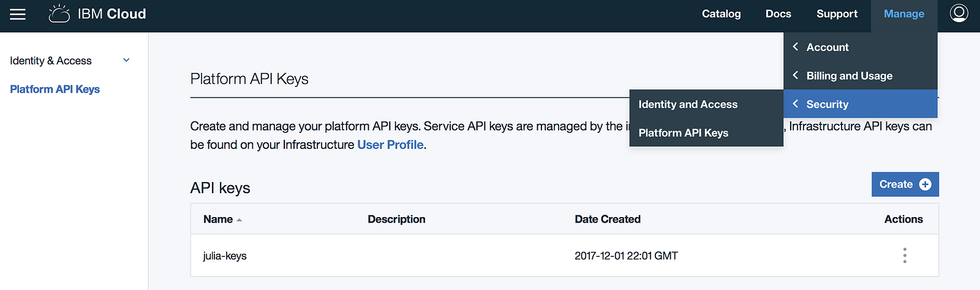Go to Support in the top bar
The width and height of the screenshot is (980, 290).
coord(837,14)
